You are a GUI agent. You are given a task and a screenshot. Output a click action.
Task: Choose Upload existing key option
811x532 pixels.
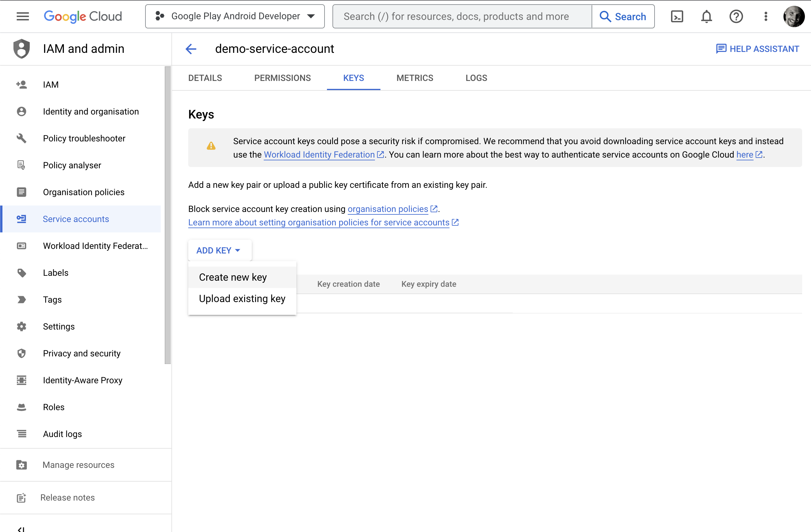pos(242,298)
